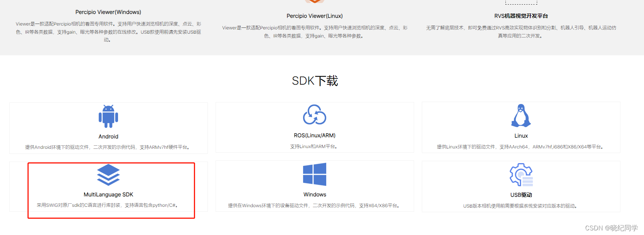Click the Windows logo icon
Viewport: 644px width, 235px height.
(315, 174)
